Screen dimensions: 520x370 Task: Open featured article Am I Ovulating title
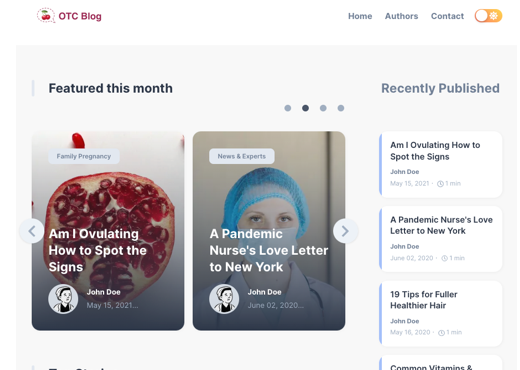click(x=97, y=250)
